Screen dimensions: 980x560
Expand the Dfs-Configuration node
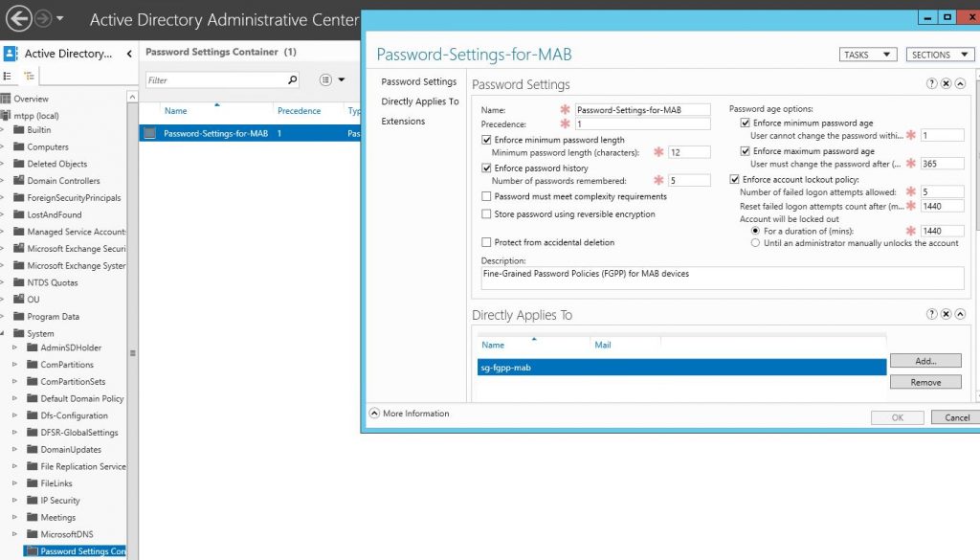click(15, 415)
